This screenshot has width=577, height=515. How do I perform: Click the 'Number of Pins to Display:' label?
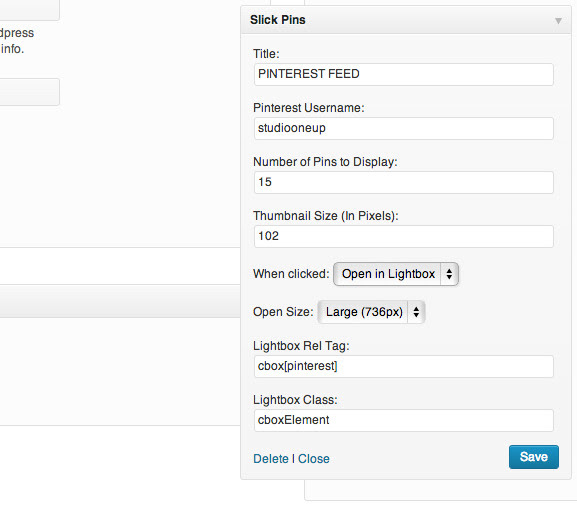[x=325, y=162]
